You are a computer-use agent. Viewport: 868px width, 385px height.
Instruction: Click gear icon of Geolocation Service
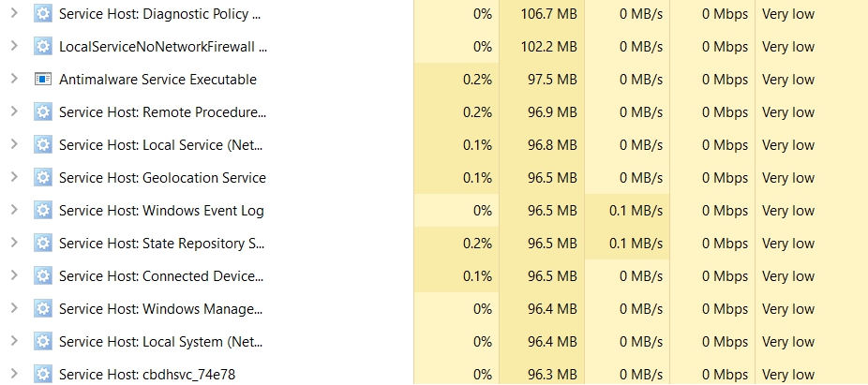[42, 178]
